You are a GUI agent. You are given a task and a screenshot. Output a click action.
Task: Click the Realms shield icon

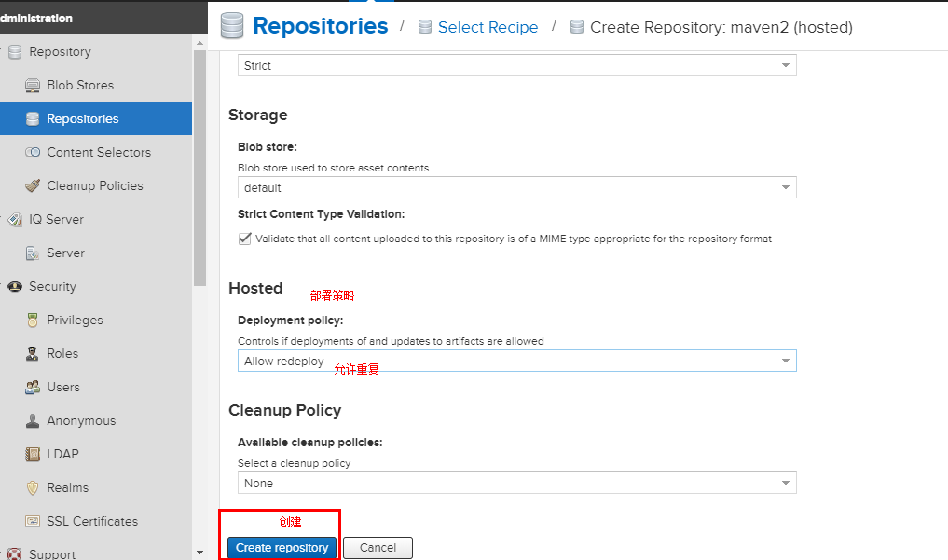[33, 488]
